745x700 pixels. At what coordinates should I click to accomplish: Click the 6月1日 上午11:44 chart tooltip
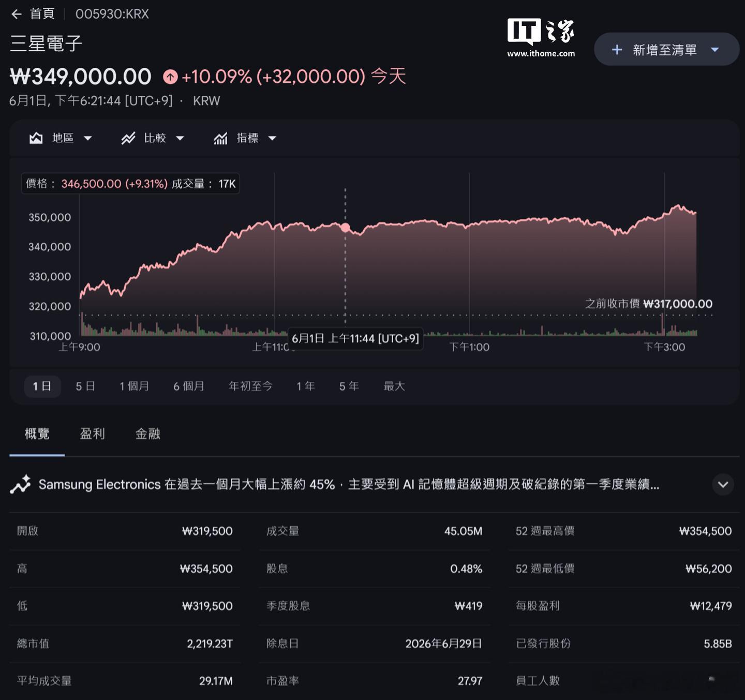click(x=355, y=339)
